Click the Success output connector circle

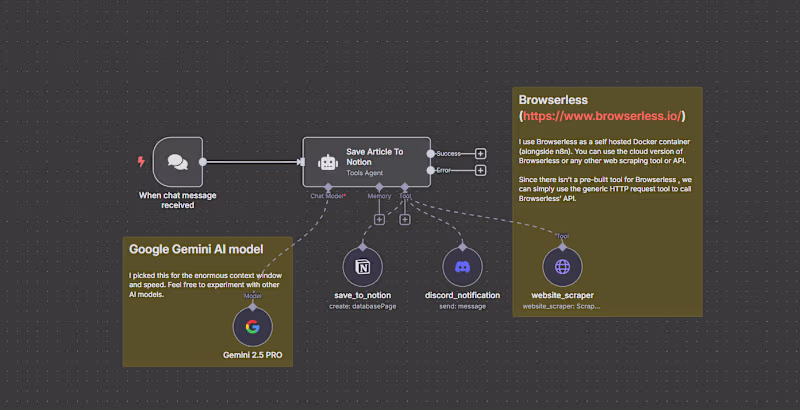coord(431,153)
